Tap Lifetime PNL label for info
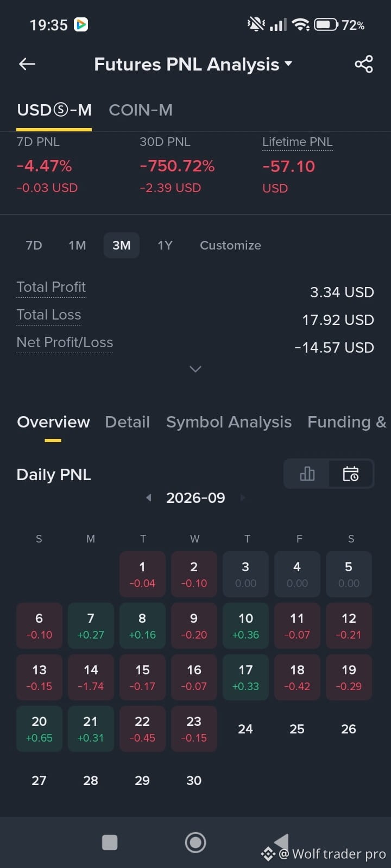The height and width of the screenshot is (868, 391). tap(297, 142)
